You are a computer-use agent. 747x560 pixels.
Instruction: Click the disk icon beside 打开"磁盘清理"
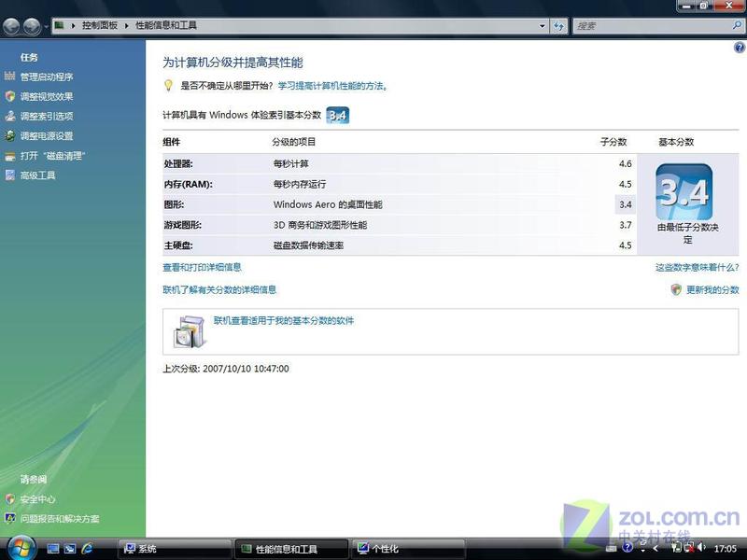[x=10, y=156]
